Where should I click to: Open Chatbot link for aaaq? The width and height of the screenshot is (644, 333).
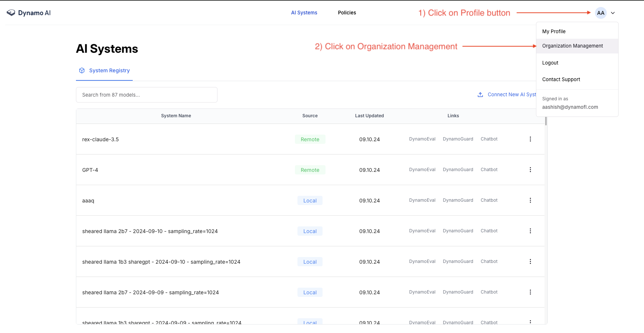tap(489, 200)
